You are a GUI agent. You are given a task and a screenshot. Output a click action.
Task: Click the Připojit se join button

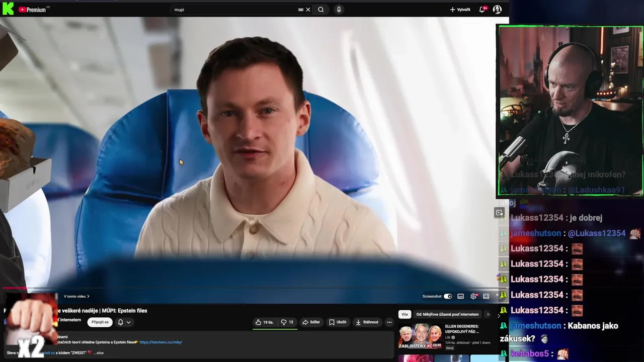point(100,322)
